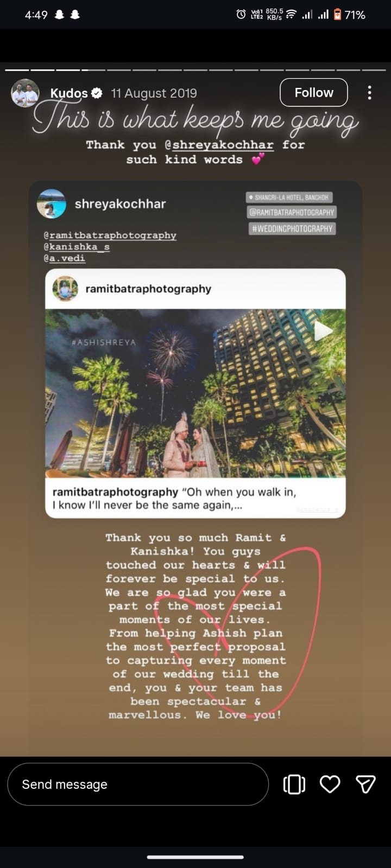Open shreyakochhar avatar in reshared story
Image resolution: width=391 pixels, height=868 pixels.
[52, 204]
